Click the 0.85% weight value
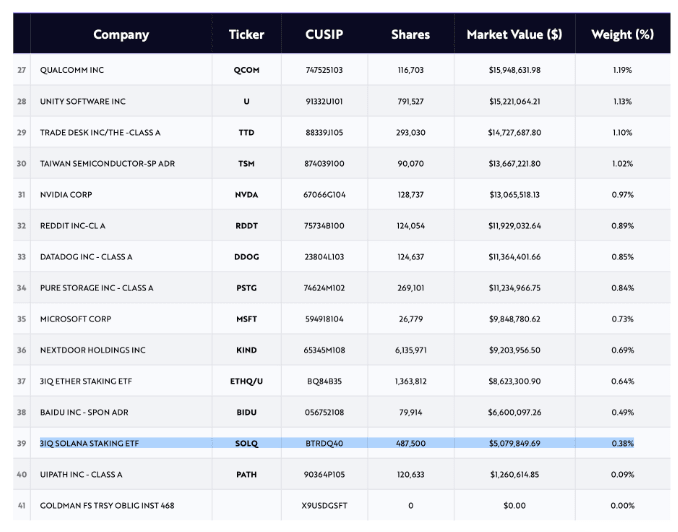 coord(623,257)
